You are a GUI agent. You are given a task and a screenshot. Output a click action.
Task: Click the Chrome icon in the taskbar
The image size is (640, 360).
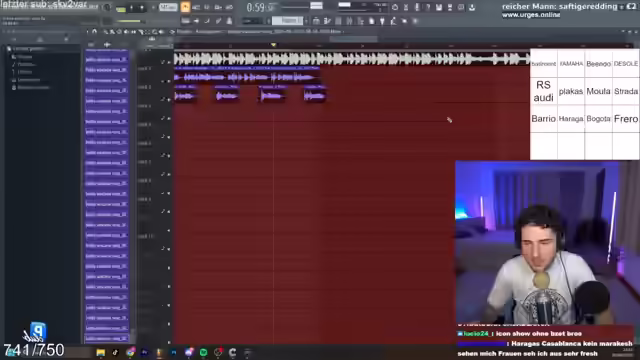pyautogui.click(x=130, y=352)
